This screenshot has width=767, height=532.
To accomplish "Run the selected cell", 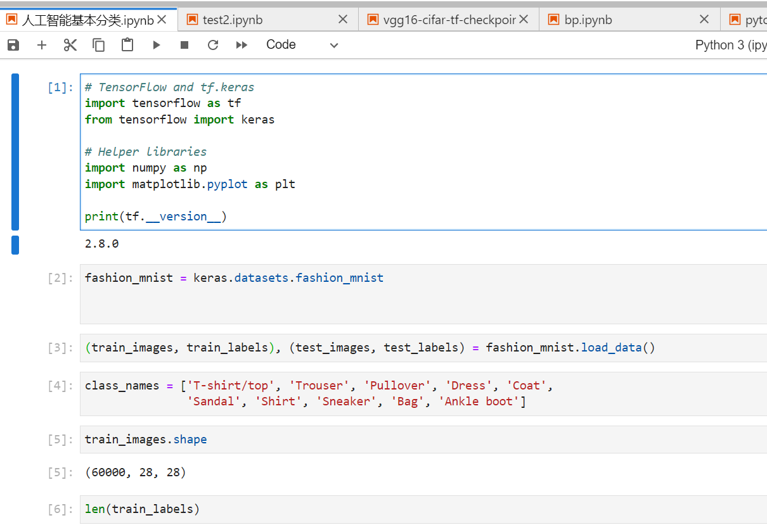I will pyautogui.click(x=157, y=45).
